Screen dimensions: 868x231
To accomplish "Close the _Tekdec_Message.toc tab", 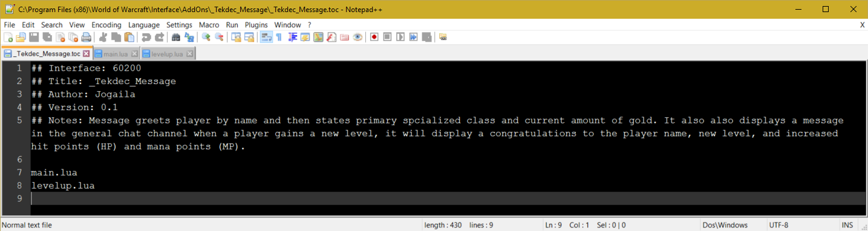I will tap(86, 54).
